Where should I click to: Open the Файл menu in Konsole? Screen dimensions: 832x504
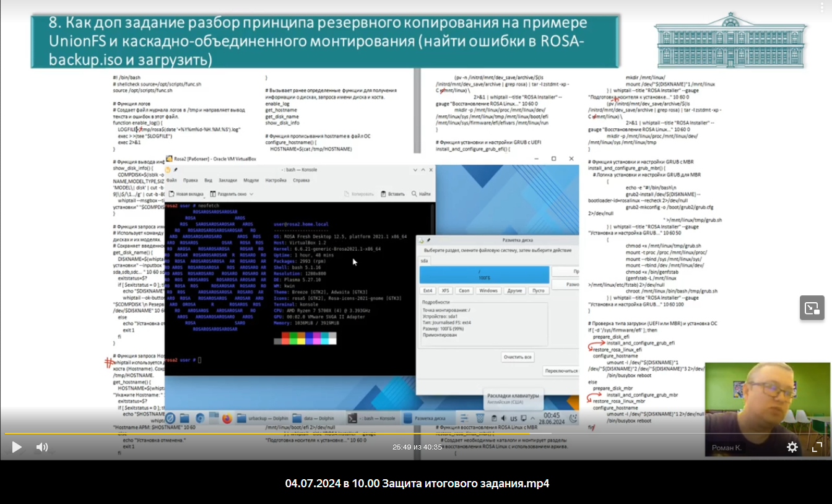(171, 180)
